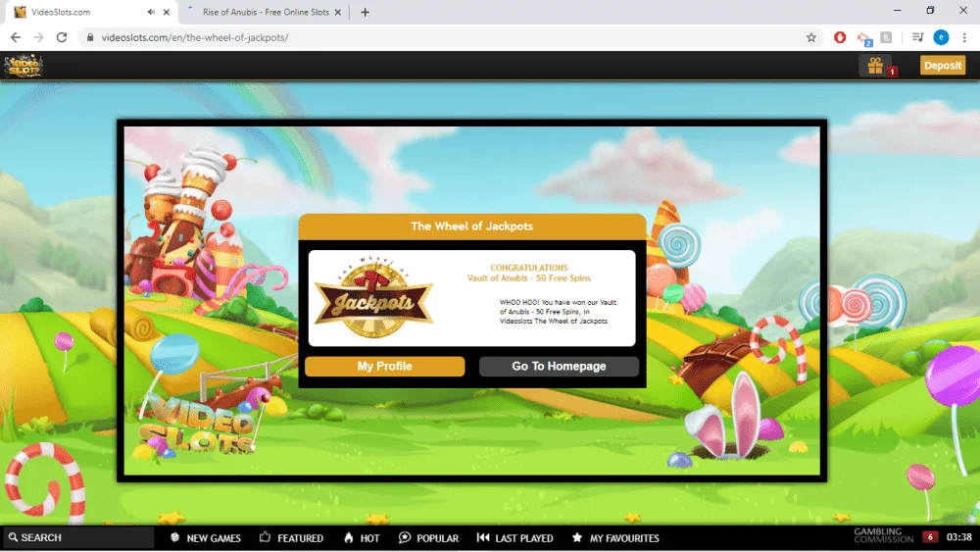The width and height of the screenshot is (980, 552).
Task: Click The Wheel of Jackpots title bar
Action: click(x=472, y=226)
